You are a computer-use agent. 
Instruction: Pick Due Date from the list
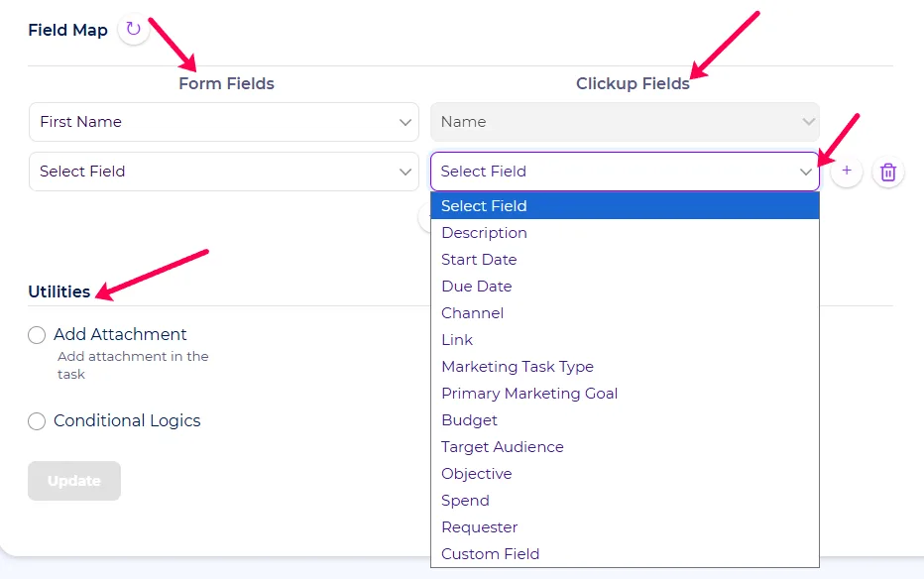click(x=625, y=287)
